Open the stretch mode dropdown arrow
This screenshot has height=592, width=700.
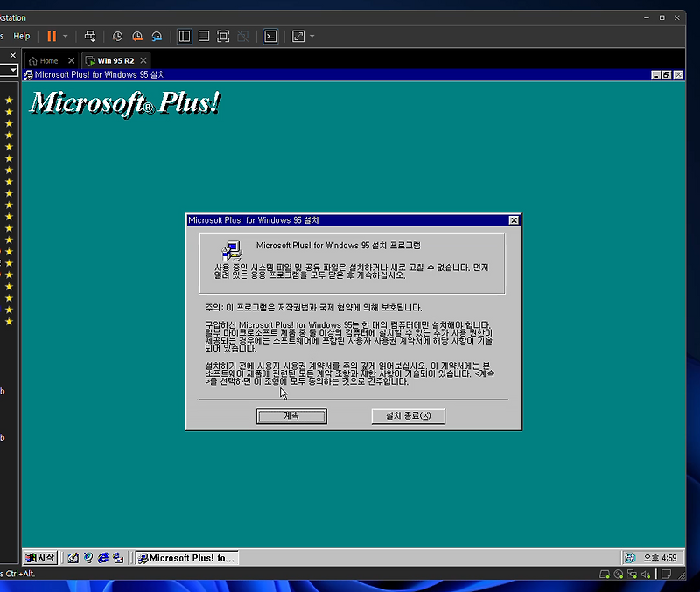pyautogui.click(x=311, y=36)
